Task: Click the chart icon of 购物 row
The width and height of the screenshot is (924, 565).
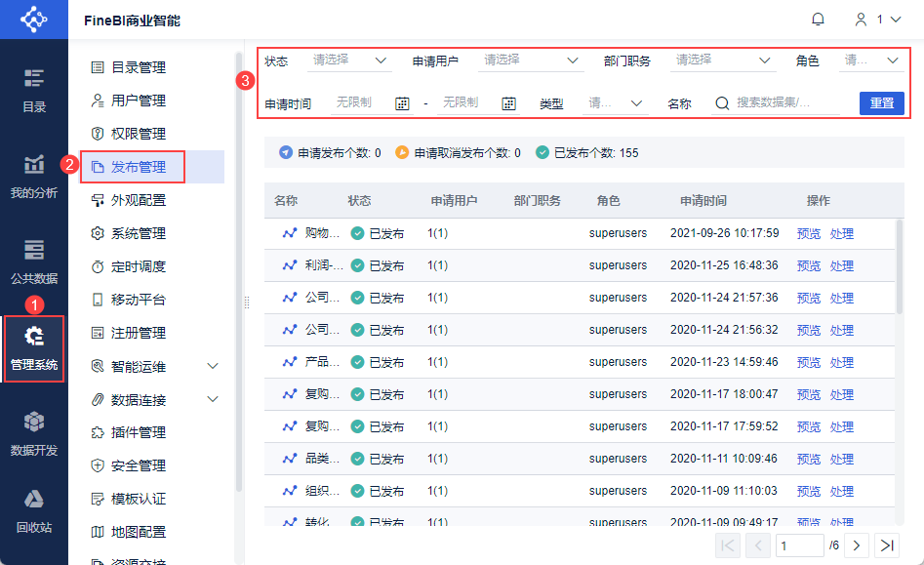Action: coord(290,233)
